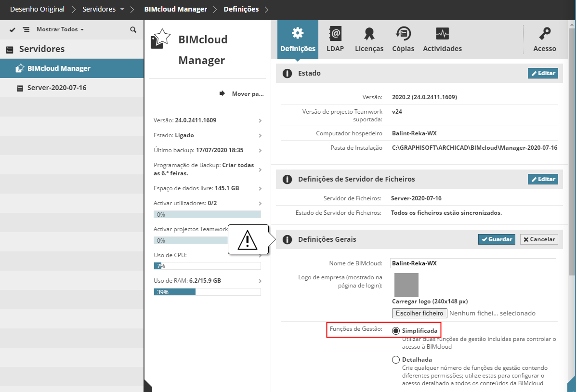
Task: Expand the Programação de Backup row chevron
Action: 260,170
